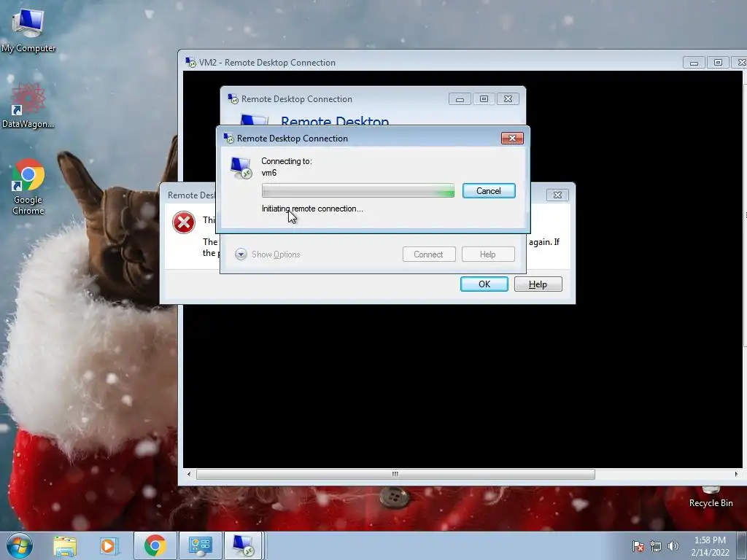Click Help in Remote Desktop Connection window
This screenshot has width=747, height=560.
click(488, 254)
